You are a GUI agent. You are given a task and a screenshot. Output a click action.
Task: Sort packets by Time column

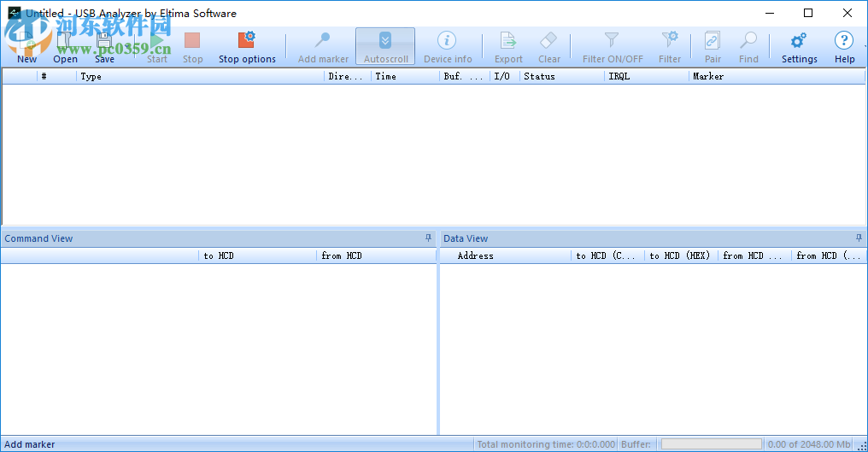point(405,76)
